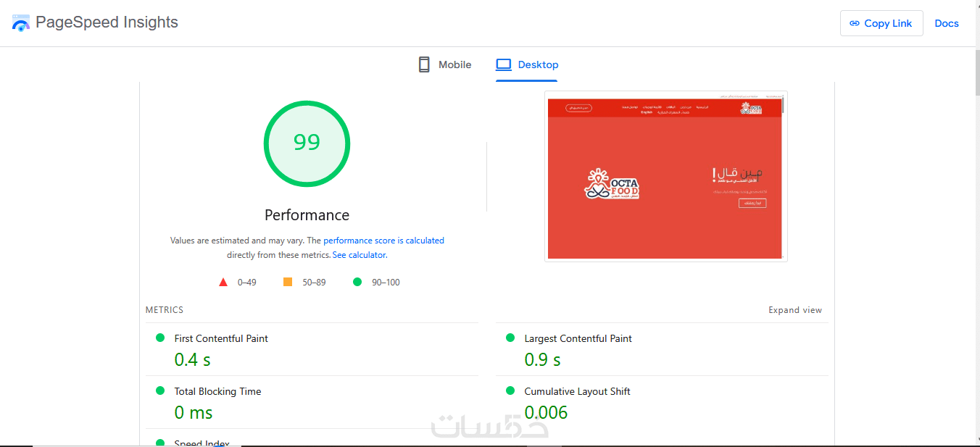Click the METRICS section header
Viewport: 980px width, 447px height.
tap(165, 310)
